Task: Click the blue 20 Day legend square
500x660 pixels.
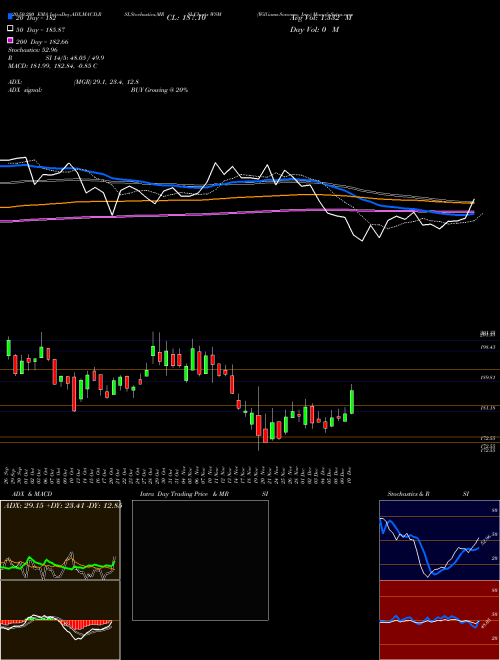Action: coord(10,16)
